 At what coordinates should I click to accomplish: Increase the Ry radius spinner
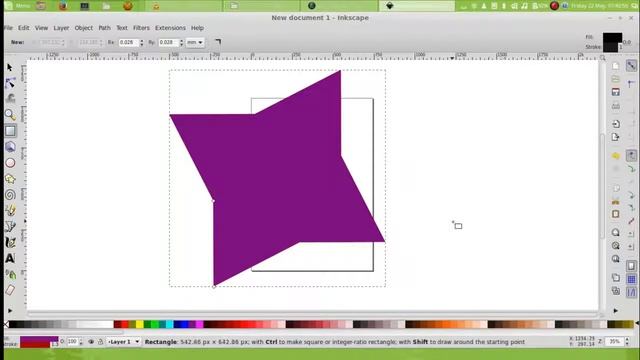[x=181, y=40]
